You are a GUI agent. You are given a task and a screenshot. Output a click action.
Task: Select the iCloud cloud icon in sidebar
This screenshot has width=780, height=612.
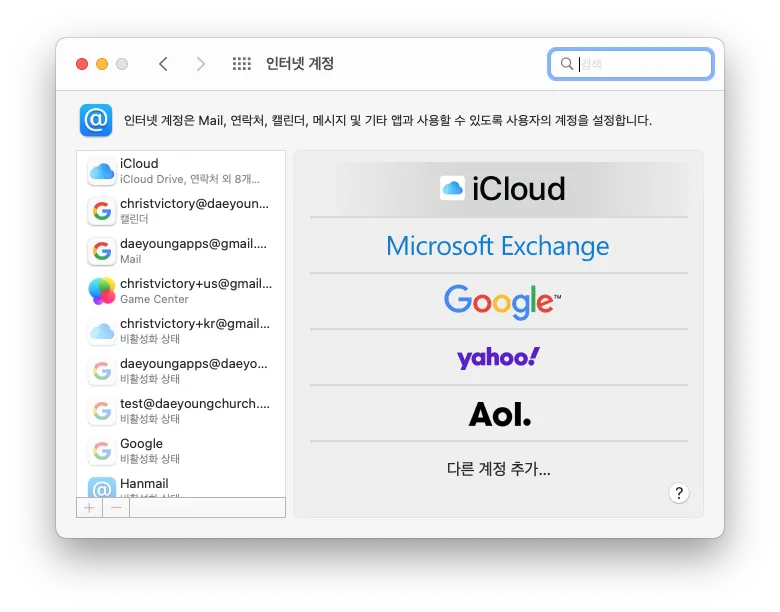click(x=102, y=171)
